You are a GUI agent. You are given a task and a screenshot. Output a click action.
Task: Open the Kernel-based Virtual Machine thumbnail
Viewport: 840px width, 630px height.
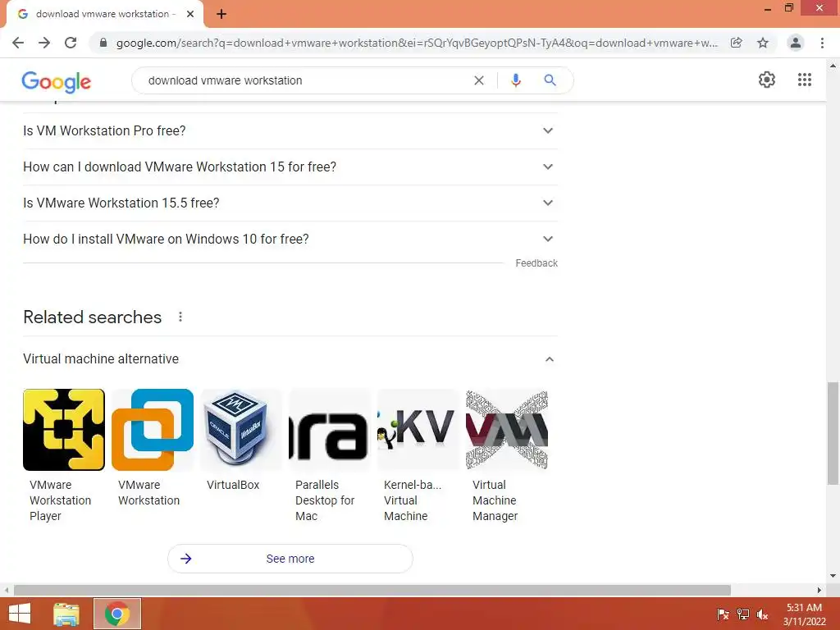[x=418, y=430]
